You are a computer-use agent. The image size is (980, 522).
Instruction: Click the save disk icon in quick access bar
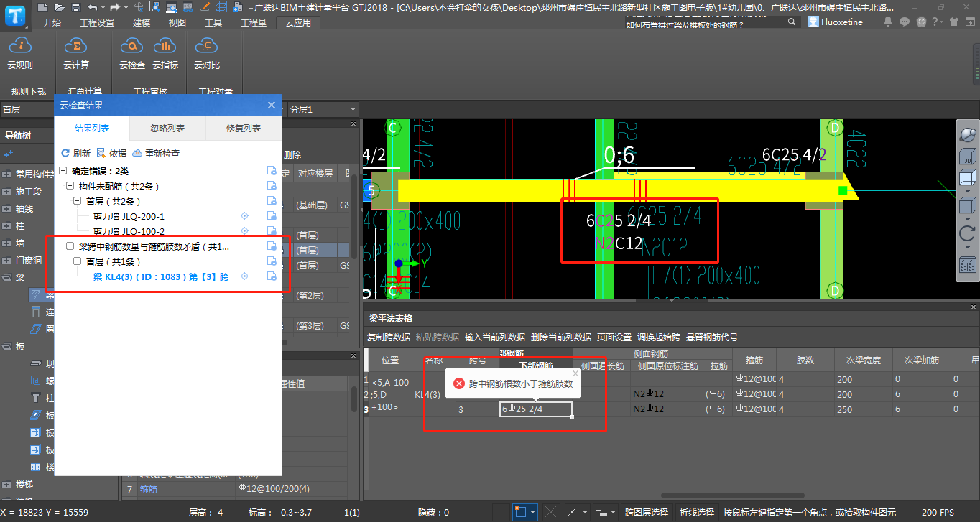[76, 7]
